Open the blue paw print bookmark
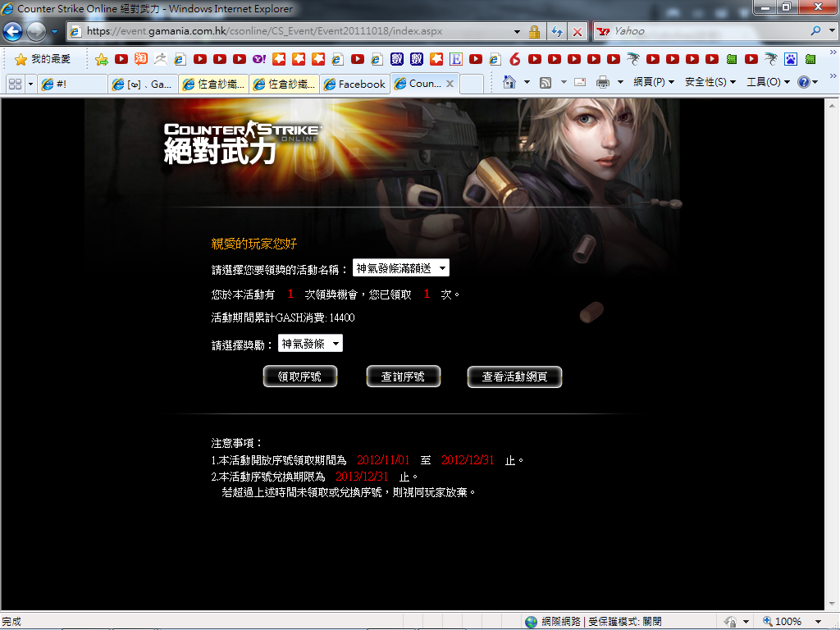 pos(791,59)
